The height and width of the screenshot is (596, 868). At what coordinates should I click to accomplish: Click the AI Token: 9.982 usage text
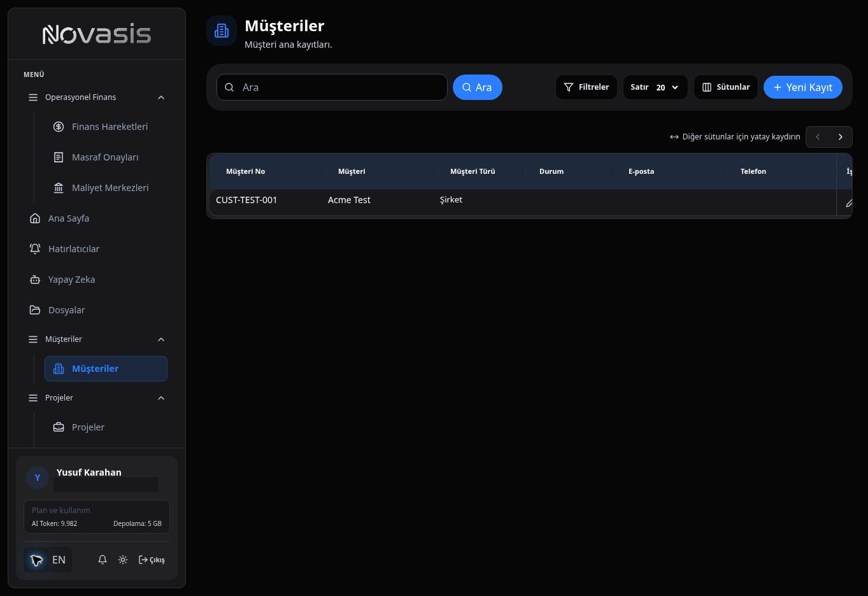[55, 523]
